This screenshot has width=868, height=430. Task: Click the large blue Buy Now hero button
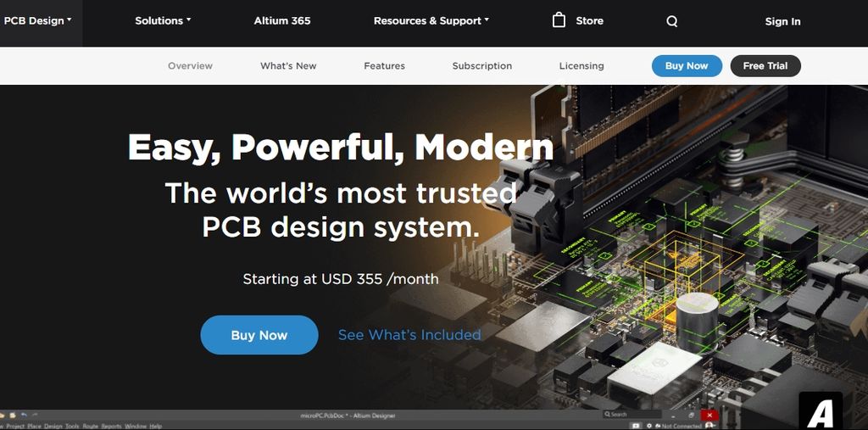(x=259, y=335)
